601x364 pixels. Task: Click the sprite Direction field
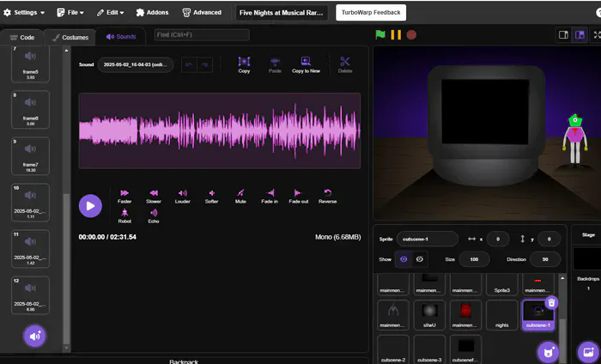[545, 259]
